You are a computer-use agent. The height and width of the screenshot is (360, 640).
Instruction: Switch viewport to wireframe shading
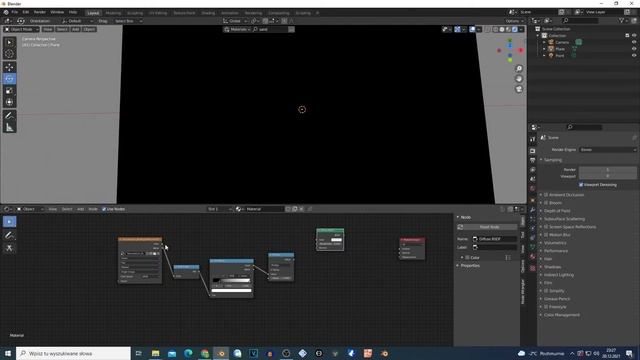[496, 29]
